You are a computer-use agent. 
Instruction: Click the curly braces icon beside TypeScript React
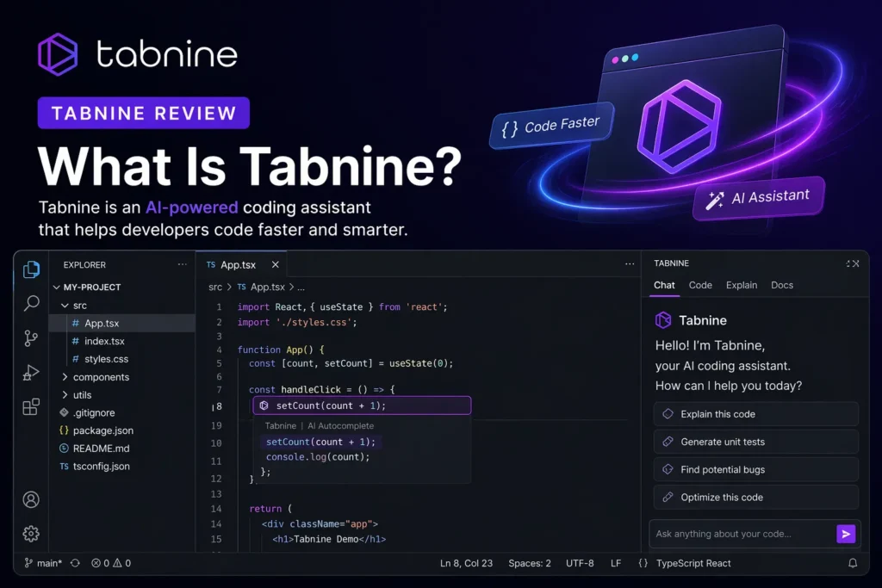pyautogui.click(x=643, y=563)
